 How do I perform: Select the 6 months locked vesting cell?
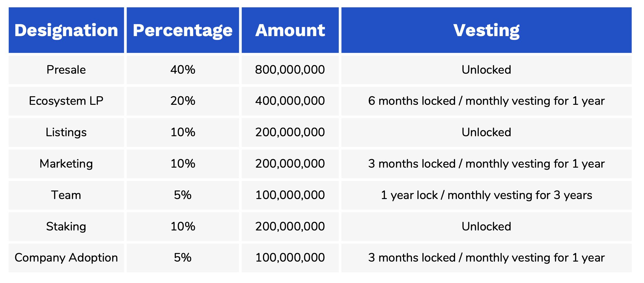(486, 101)
